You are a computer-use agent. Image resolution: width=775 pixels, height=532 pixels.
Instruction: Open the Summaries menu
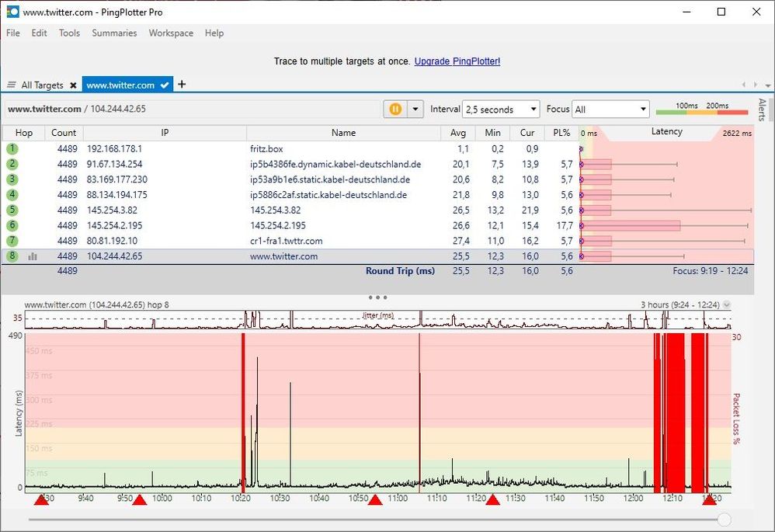tap(114, 33)
